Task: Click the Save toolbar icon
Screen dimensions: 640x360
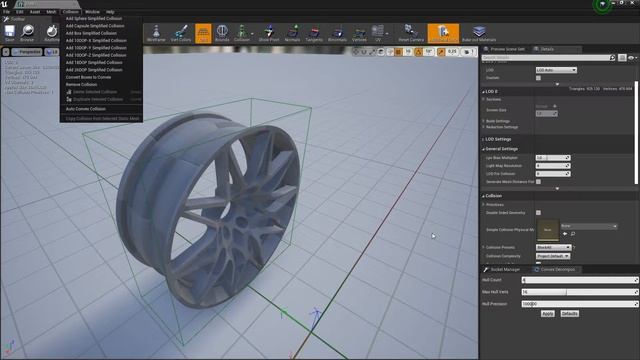Action: tap(9, 32)
